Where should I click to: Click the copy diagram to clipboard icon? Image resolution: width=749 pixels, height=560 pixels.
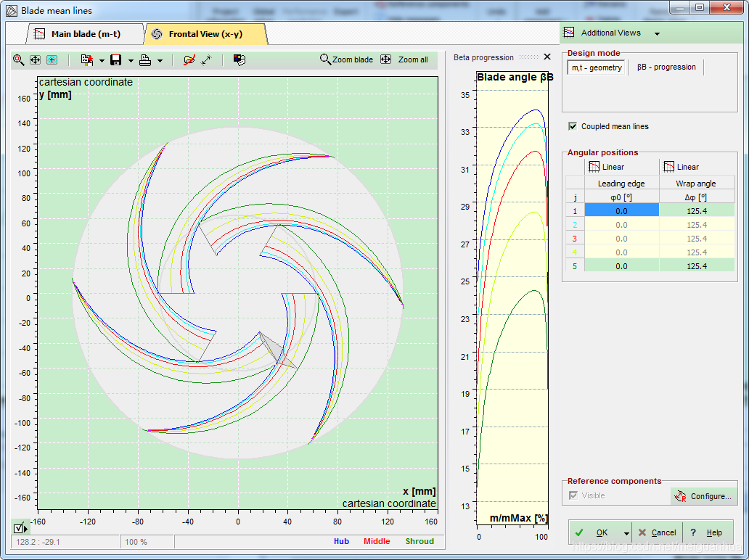point(87,59)
